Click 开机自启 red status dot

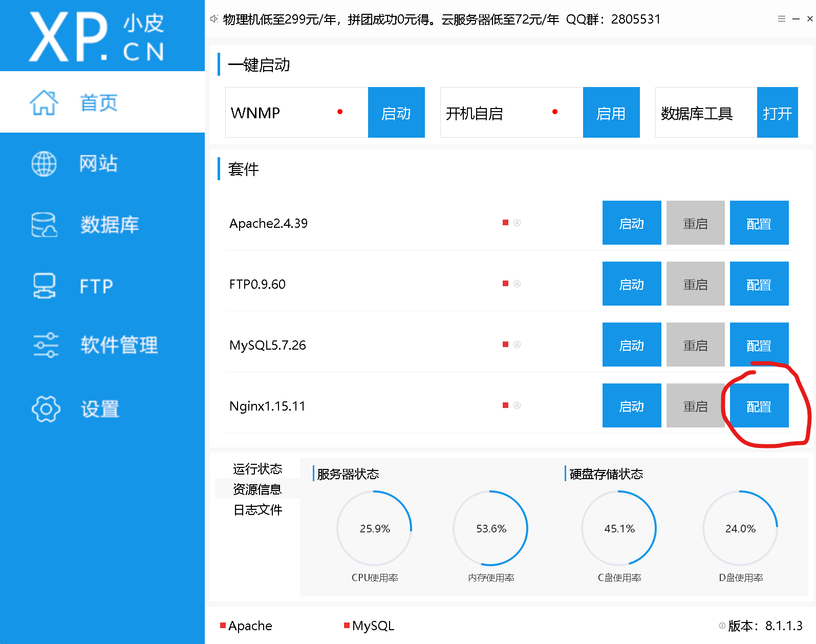pyautogui.click(x=555, y=112)
